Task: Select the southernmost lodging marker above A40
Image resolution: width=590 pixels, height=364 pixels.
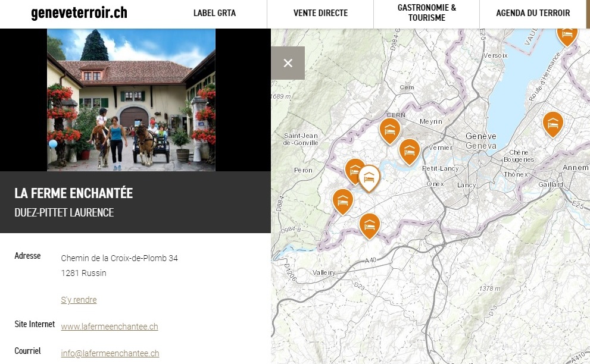Action: 370,224
